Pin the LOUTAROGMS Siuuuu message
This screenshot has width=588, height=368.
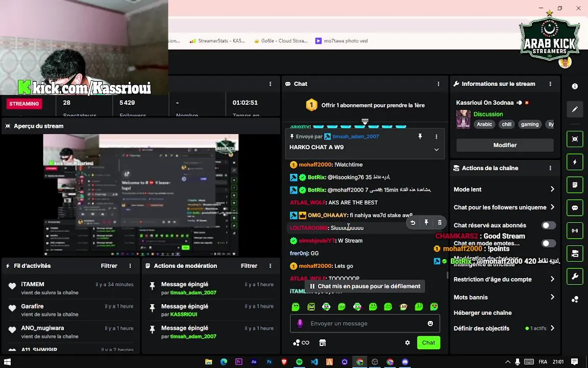[426, 223]
